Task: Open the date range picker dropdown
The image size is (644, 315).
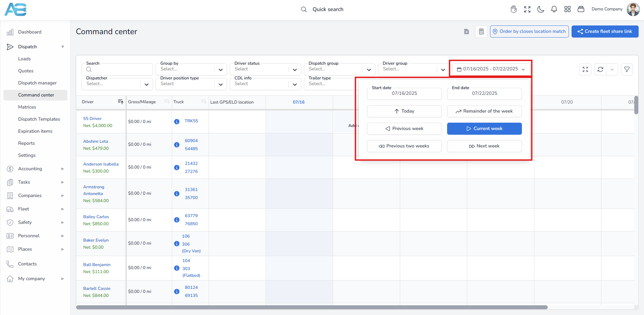Action: tap(491, 69)
